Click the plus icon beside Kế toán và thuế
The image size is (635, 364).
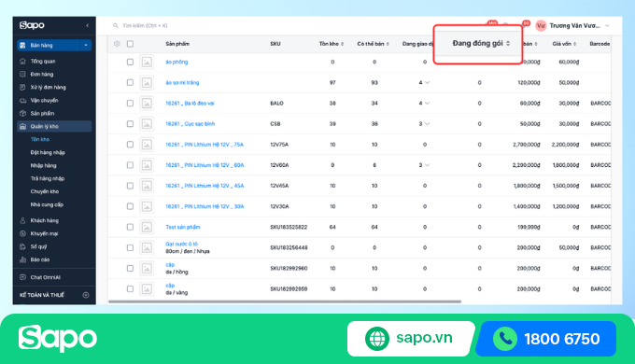point(86,295)
